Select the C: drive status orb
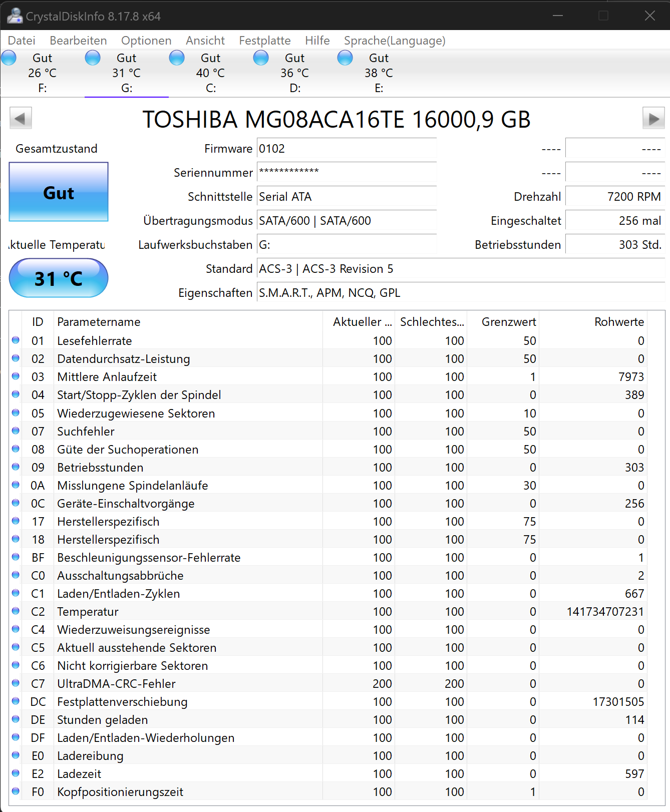 [177, 58]
